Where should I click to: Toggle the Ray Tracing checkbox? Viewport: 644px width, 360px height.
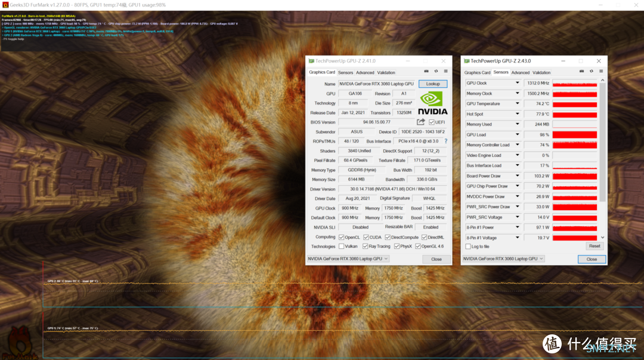pyautogui.click(x=365, y=247)
